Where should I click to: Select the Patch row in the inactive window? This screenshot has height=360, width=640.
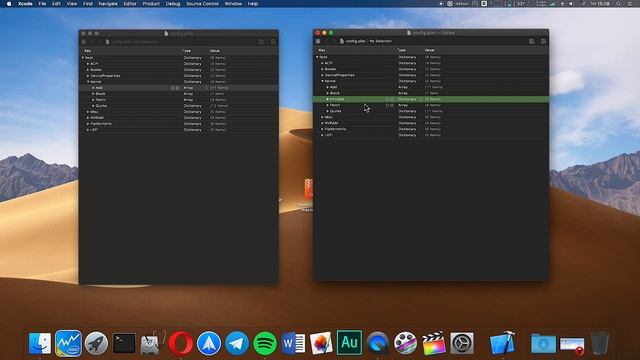coord(179,100)
